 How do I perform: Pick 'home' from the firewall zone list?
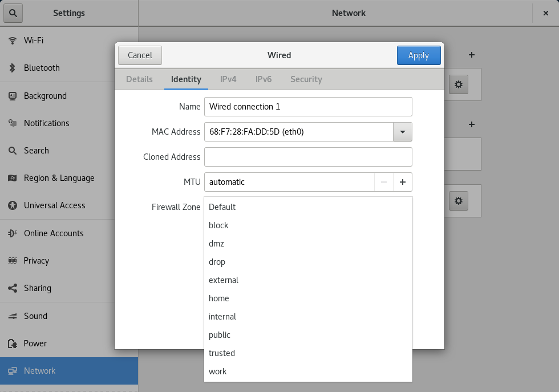219,298
